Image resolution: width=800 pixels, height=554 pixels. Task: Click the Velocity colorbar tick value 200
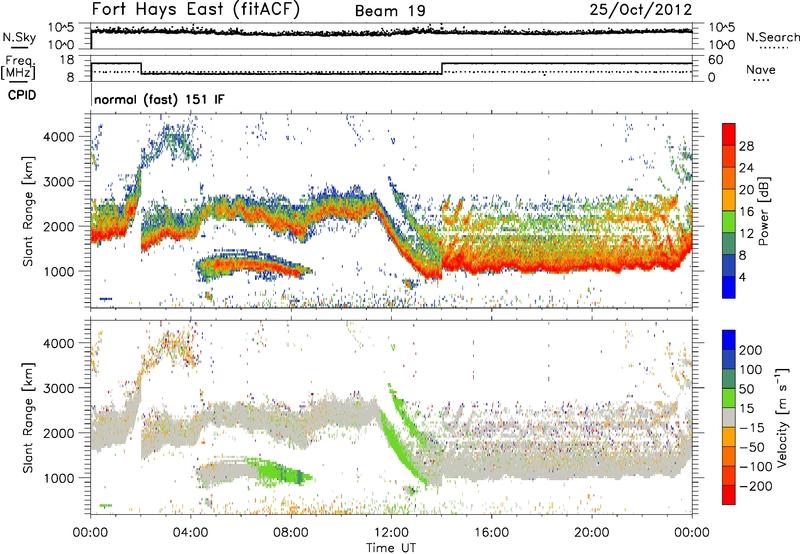click(x=751, y=350)
